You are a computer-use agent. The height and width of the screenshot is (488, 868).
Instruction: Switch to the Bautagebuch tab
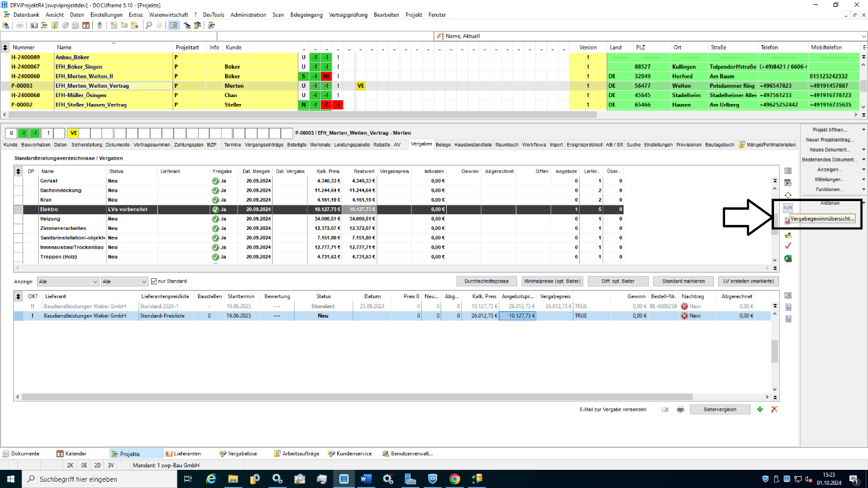719,145
